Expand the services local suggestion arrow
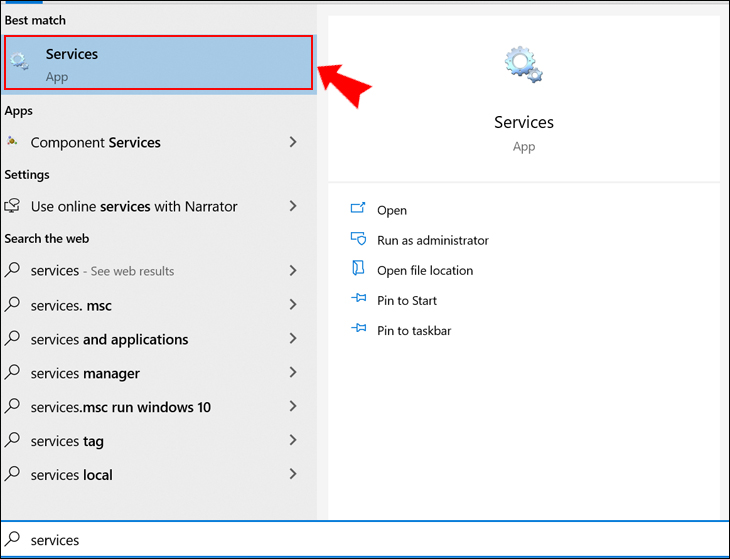 (293, 474)
